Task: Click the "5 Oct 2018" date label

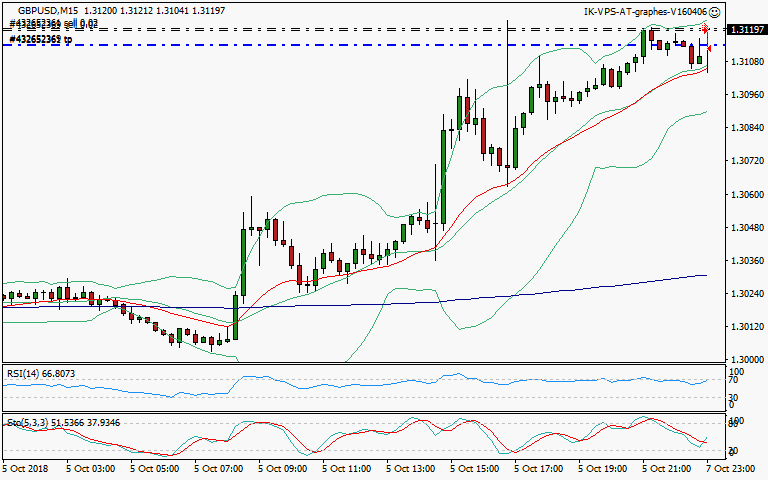Action: 26,468
